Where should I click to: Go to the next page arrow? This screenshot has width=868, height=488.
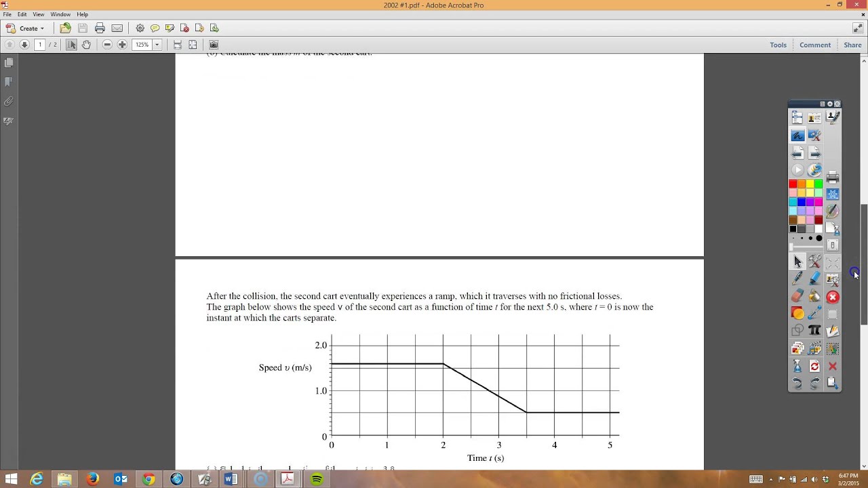click(x=24, y=45)
